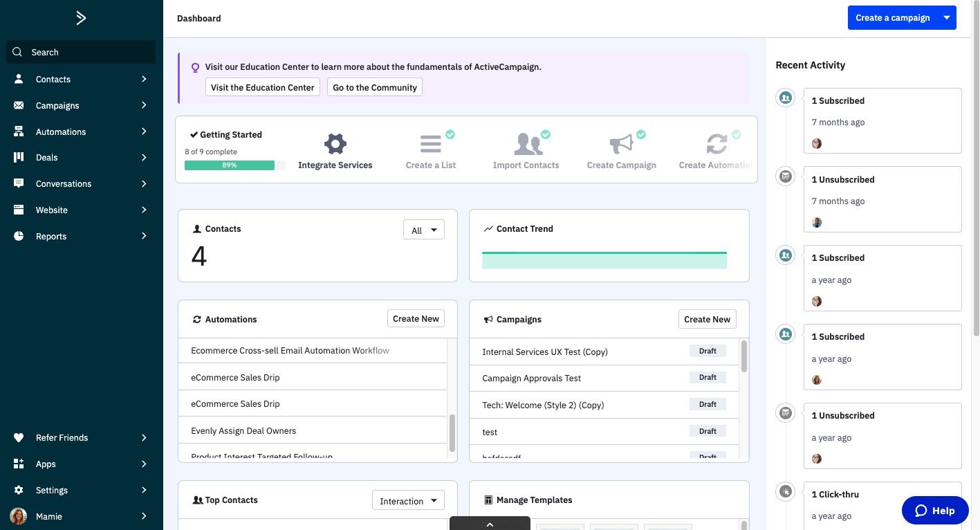980x530 pixels.
Task: Open Campaign Approvals Test campaign
Action: (x=531, y=378)
